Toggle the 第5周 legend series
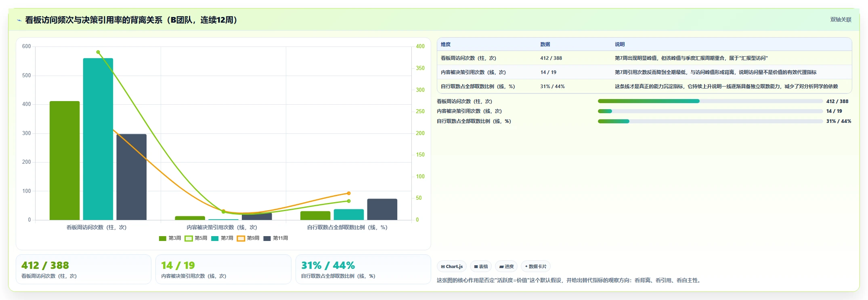The image size is (868, 300). pyautogui.click(x=196, y=238)
